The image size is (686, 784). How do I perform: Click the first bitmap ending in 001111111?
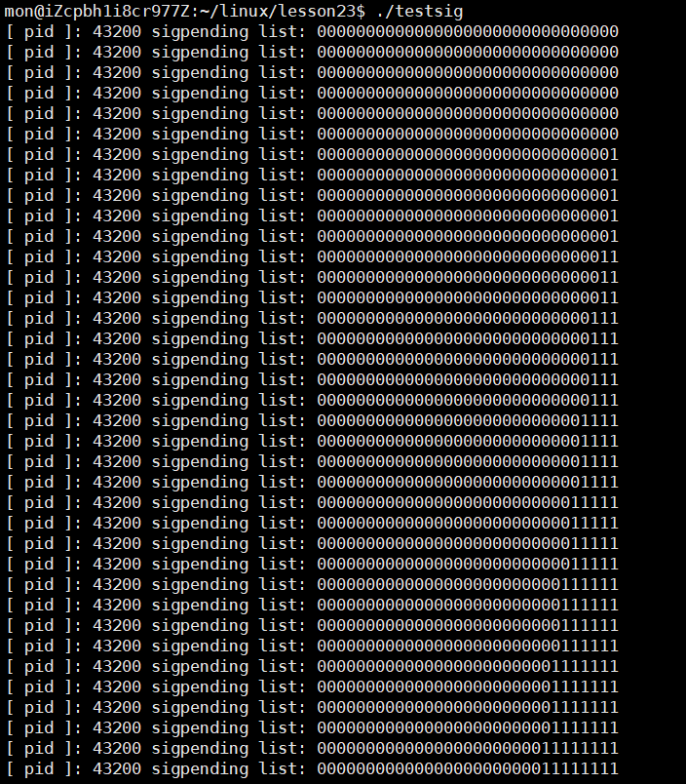[x=468, y=667]
